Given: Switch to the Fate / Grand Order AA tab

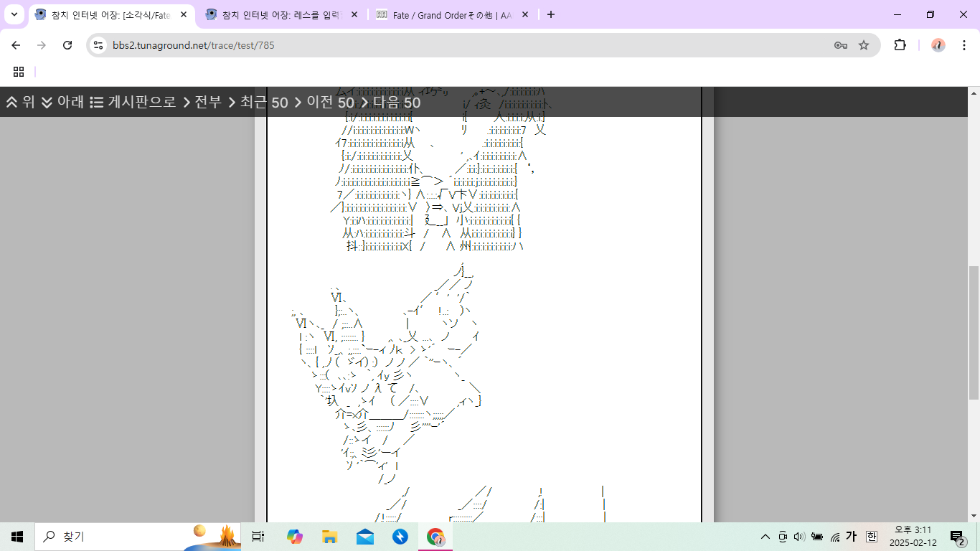Looking at the screenshot, I should (x=452, y=14).
